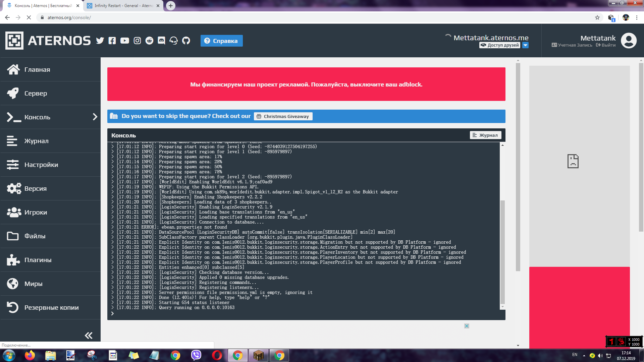644x362 pixels.
Task: Open the browser extension icon with badge
Action: click(611, 18)
